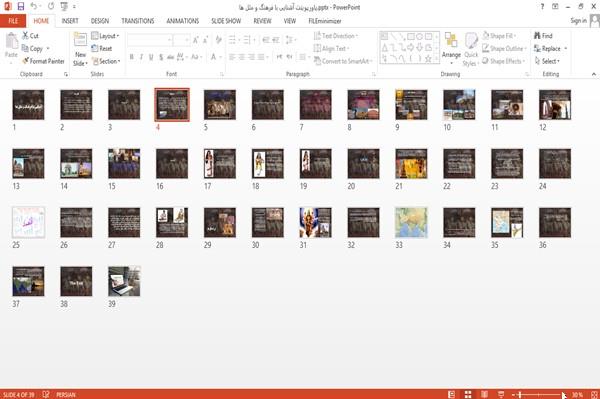Click Convert to SmartArt button
Screen dimensions: 600x399
click(x=343, y=61)
